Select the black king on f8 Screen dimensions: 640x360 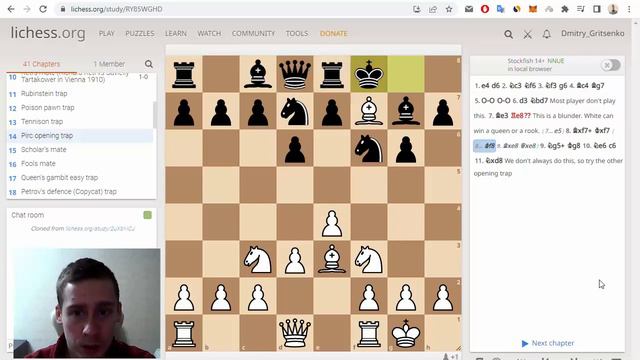click(369, 74)
